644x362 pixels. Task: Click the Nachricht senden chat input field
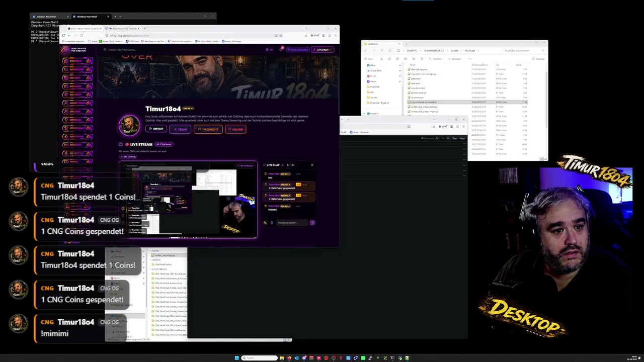click(292, 223)
